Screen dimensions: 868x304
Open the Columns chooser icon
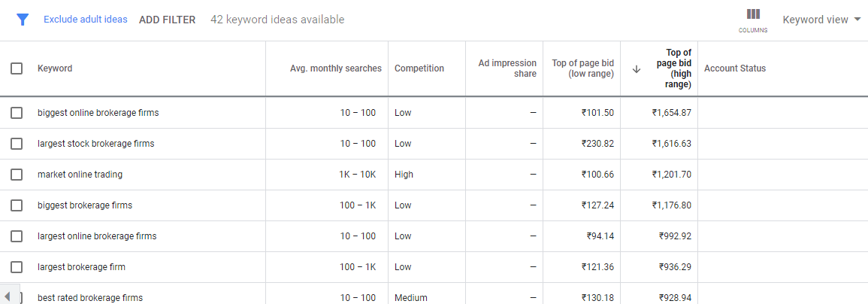[x=753, y=20]
